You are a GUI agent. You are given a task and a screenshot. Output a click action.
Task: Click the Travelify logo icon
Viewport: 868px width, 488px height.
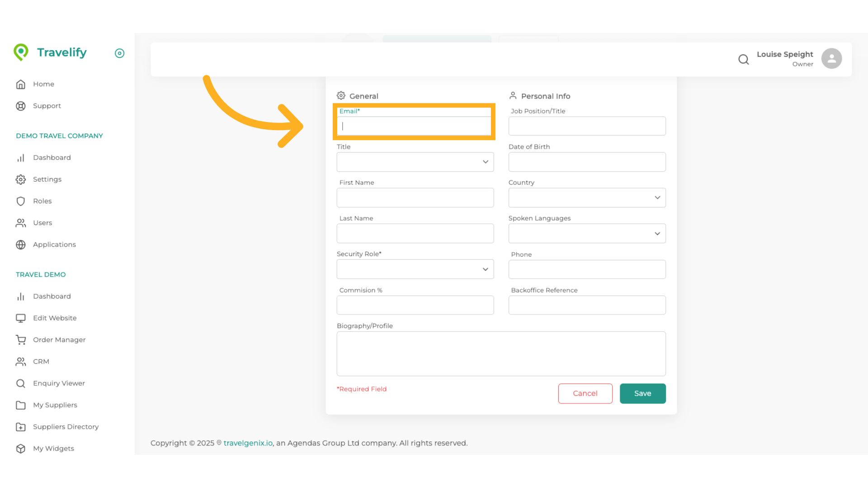tap(21, 52)
